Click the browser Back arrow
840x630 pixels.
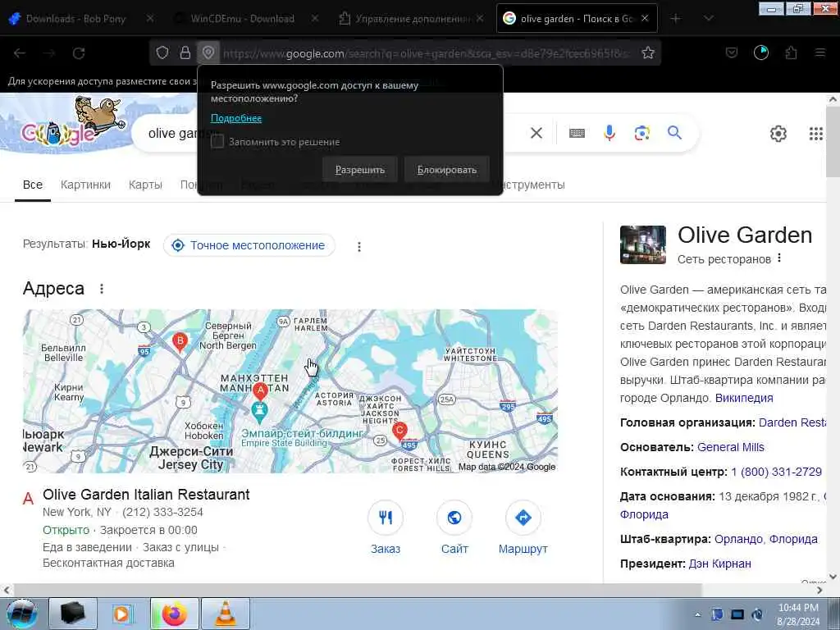(20, 53)
